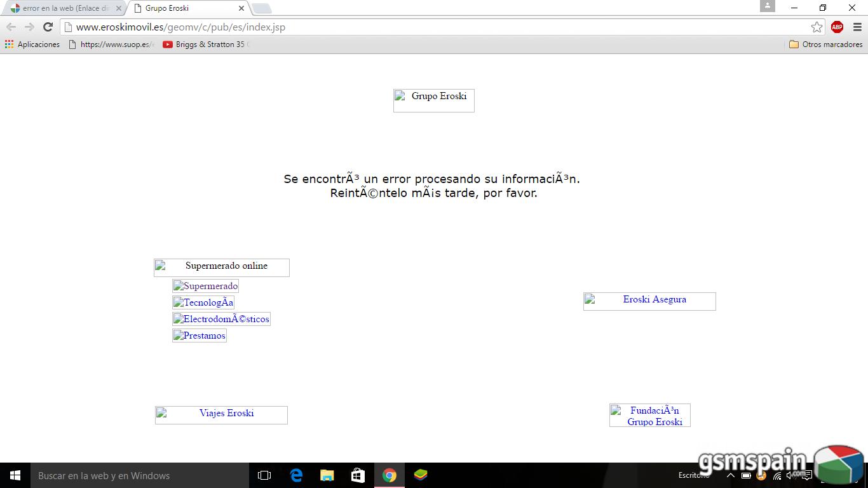Open the Windows Store taskbar icon
The image size is (868, 488).
pyautogui.click(x=358, y=475)
